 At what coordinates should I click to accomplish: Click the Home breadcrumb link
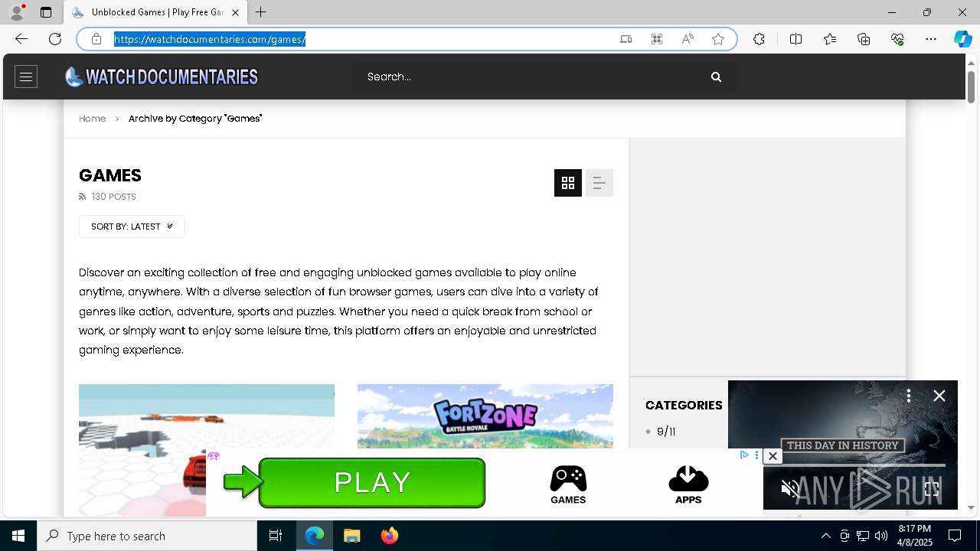pos(92,119)
